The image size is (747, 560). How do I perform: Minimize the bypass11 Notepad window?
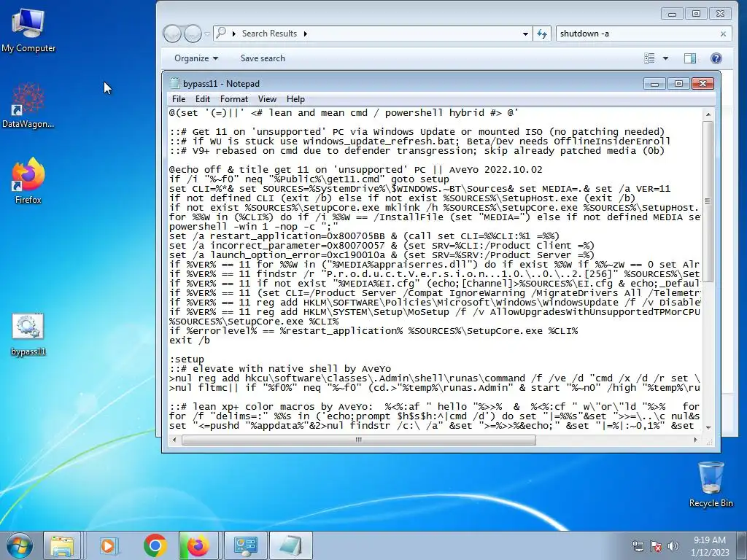(x=654, y=84)
